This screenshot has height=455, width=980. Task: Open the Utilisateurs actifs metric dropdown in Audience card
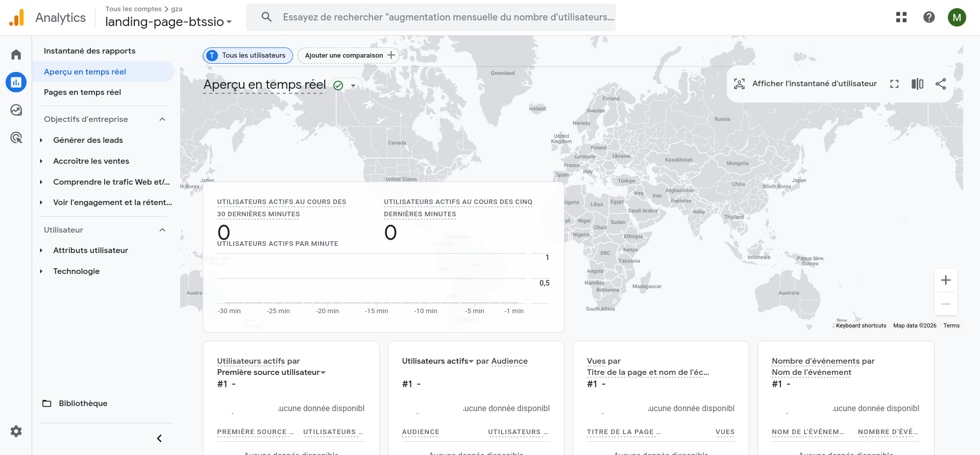[x=438, y=361]
